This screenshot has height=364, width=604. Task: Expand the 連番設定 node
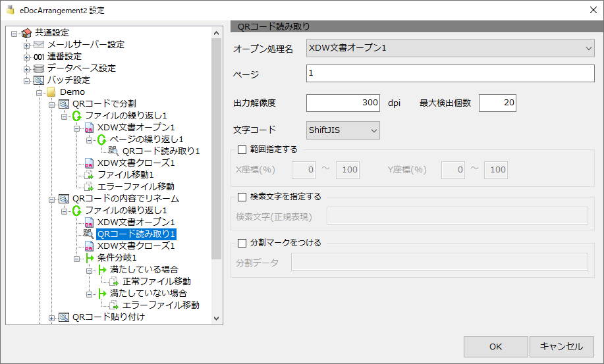(x=26, y=57)
